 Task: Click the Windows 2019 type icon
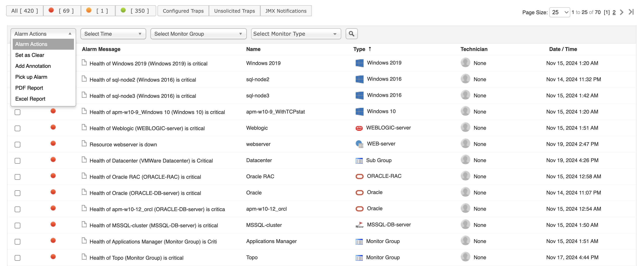tap(359, 63)
